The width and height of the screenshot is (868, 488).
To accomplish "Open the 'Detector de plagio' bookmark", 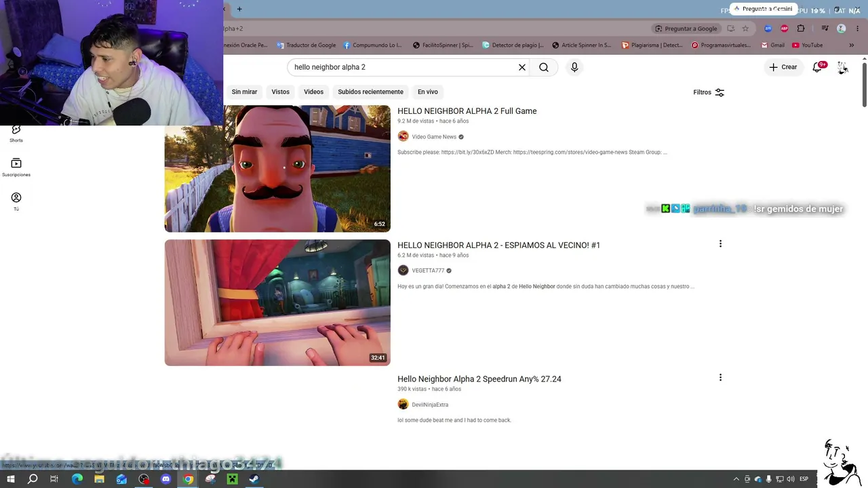I will pyautogui.click(x=513, y=45).
